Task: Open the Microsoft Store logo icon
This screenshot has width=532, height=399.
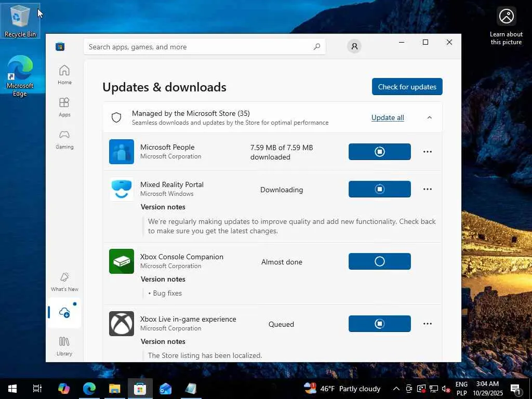Action: point(60,46)
